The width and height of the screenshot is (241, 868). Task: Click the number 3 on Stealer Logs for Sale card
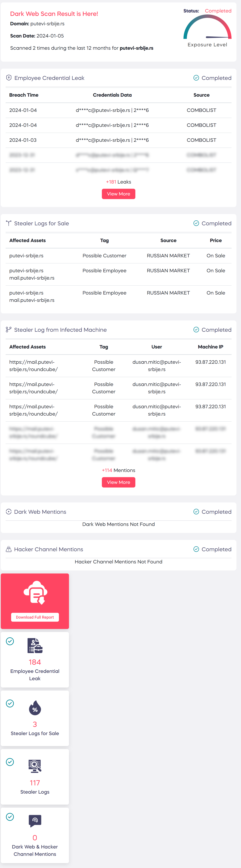coord(35,724)
